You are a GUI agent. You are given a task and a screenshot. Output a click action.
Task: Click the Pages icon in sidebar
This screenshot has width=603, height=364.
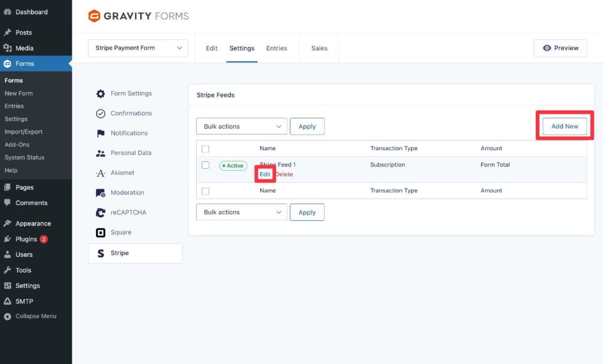click(7, 187)
